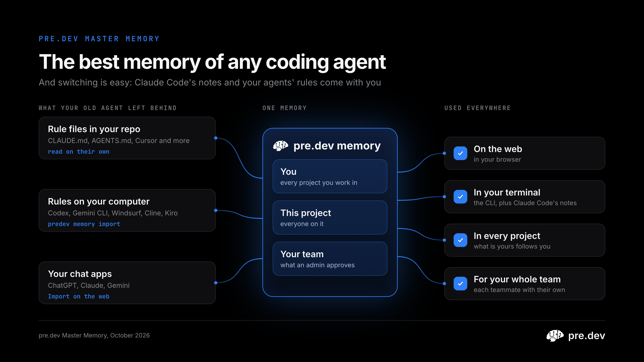
Task: Click 'what is yours follows you' text
Action: 512,247
